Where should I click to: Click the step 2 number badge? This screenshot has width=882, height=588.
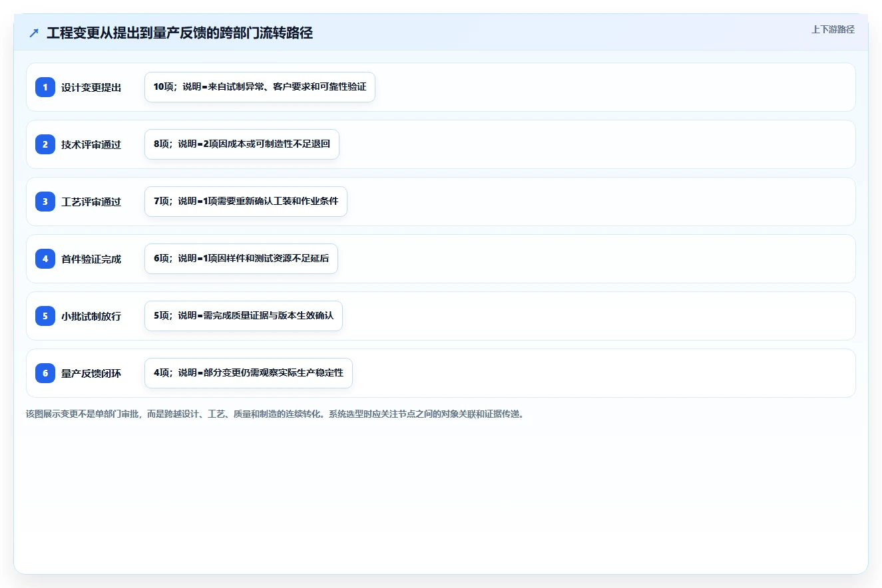click(45, 144)
